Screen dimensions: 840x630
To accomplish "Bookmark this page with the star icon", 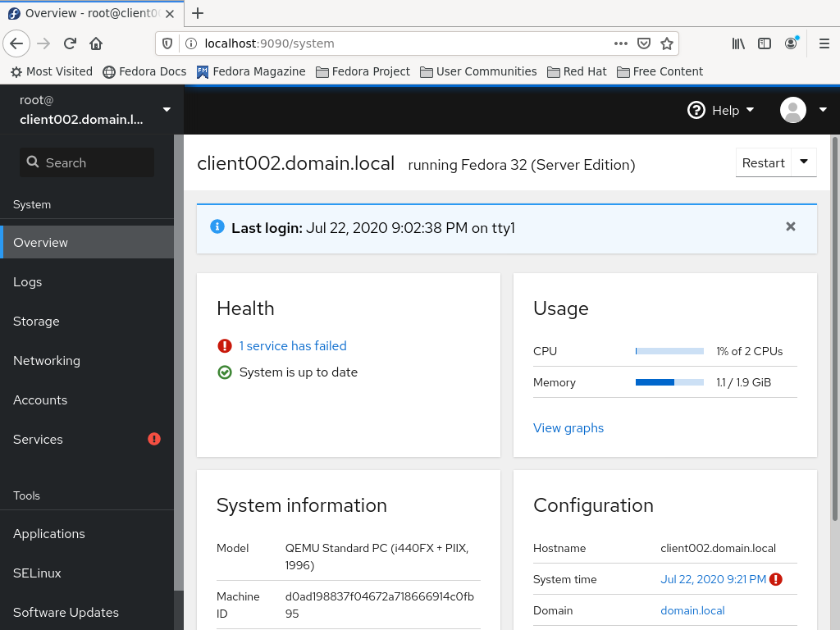I will pyautogui.click(x=667, y=43).
